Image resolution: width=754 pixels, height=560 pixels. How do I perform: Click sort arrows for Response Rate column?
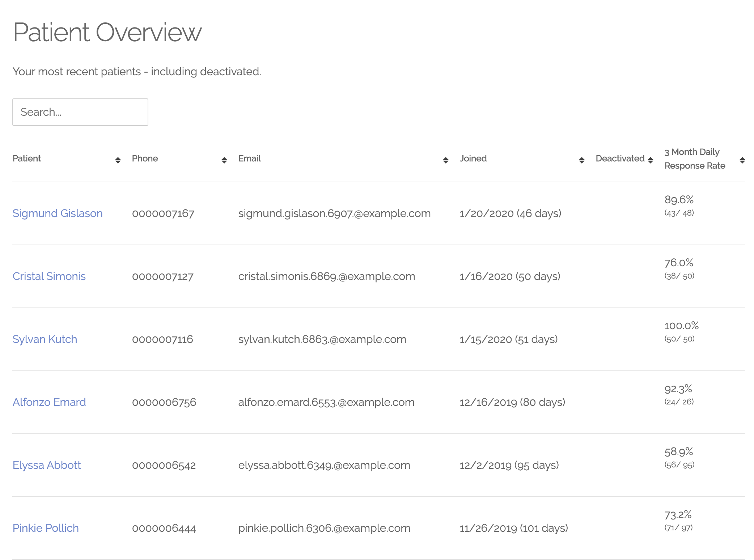[x=742, y=160]
